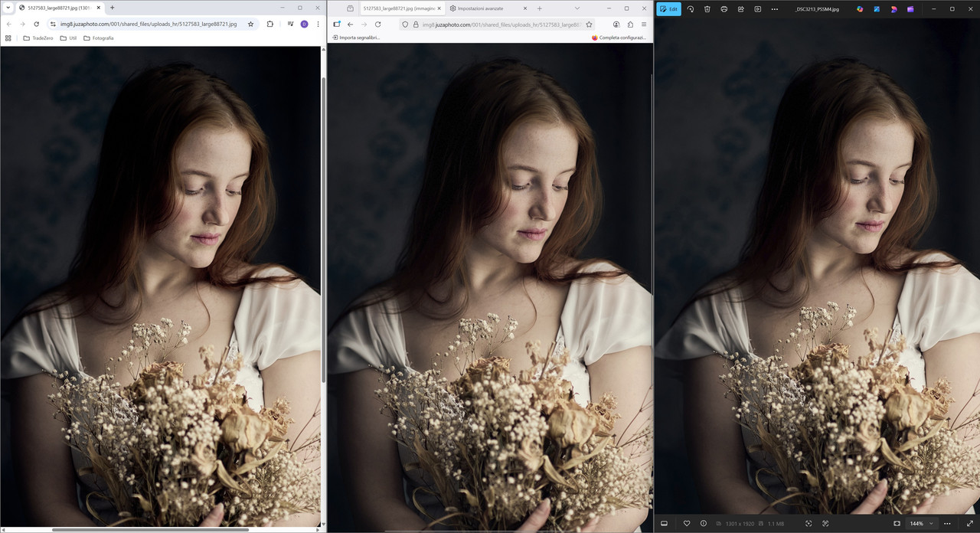Click visual search icon in Photos

pyautogui.click(x=808, y=523)
